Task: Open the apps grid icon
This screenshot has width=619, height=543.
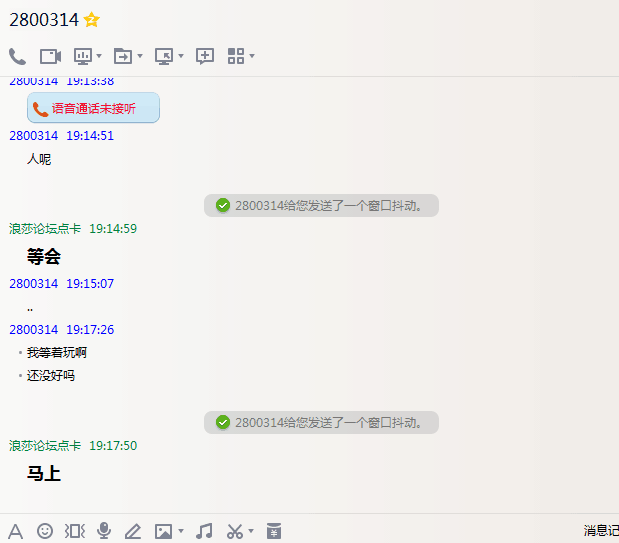Action: 236,56
